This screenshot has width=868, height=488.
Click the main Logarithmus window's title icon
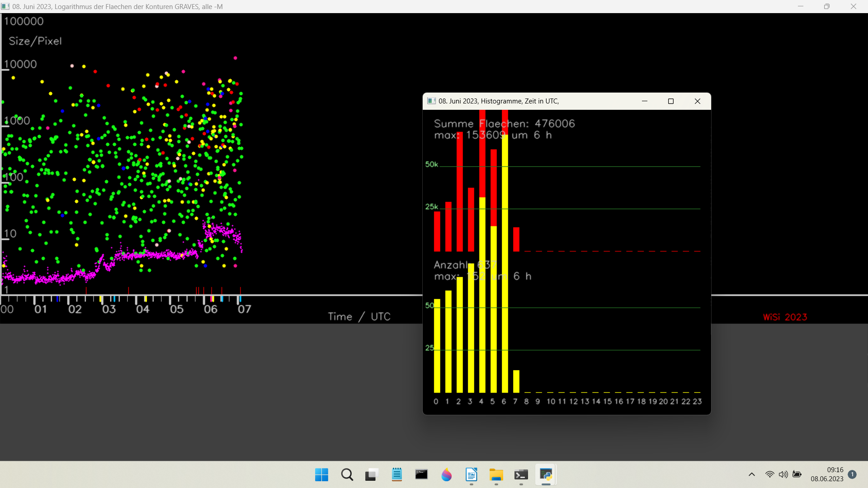point(5,6)
